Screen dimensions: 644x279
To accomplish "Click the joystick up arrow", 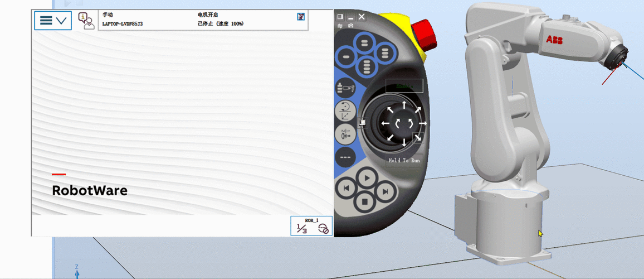I will click(x=404, y=105).
